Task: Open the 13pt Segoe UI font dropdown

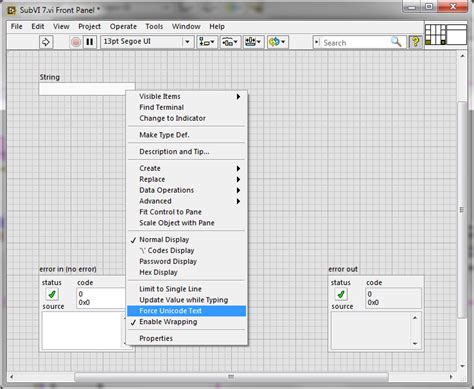Action: click(x=147, y=42)
